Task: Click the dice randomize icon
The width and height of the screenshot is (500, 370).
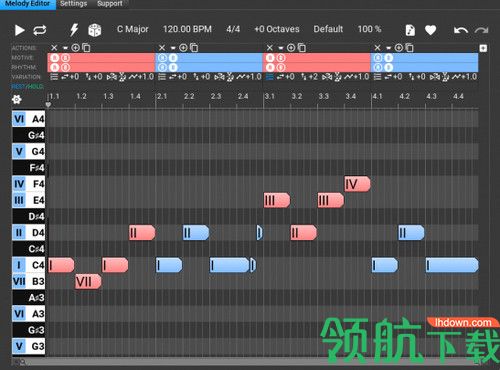Action: pyautogui.click(x=95, y=30)
